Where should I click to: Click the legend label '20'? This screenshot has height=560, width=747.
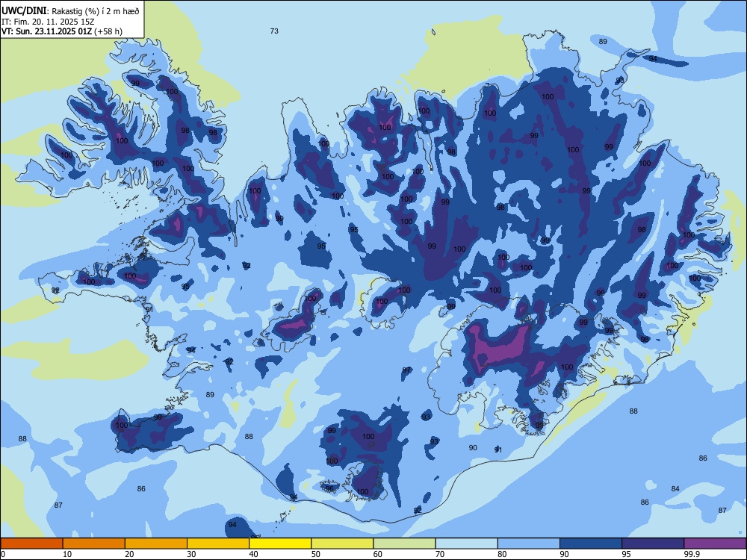(129, 554)
